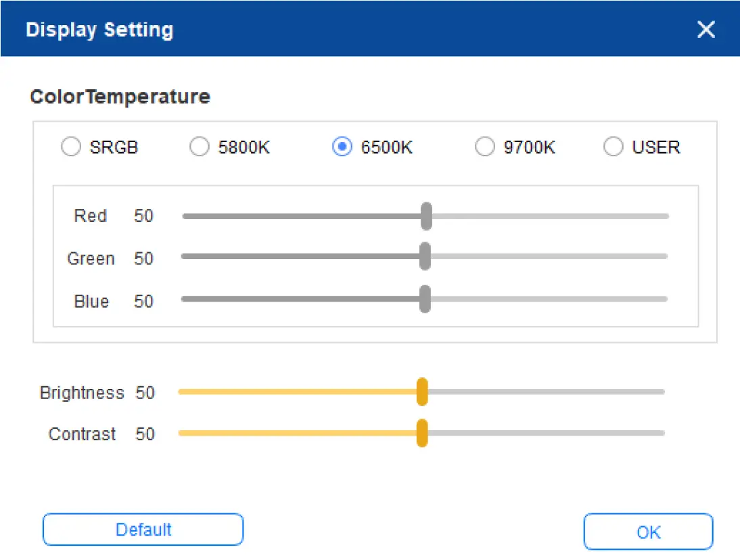
Task: Click the Red channel slider handle
Action: click(x=426, y=216)
